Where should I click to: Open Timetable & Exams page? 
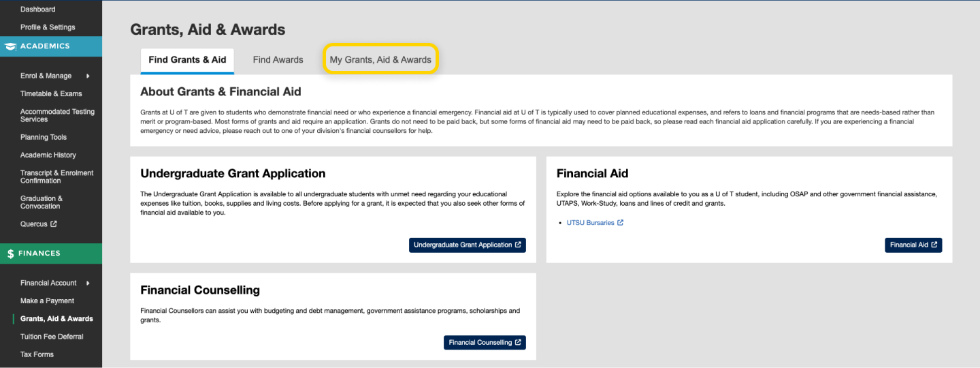51,94
